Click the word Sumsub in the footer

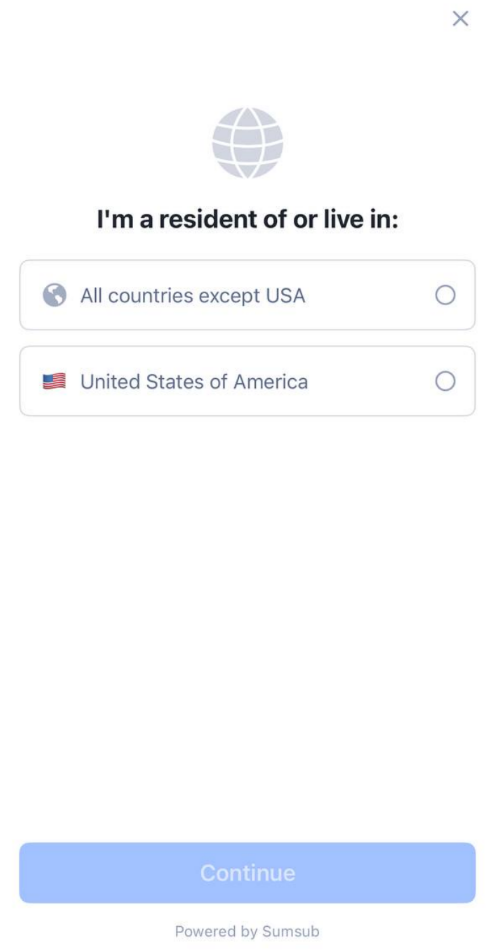[x=291, y=931]
